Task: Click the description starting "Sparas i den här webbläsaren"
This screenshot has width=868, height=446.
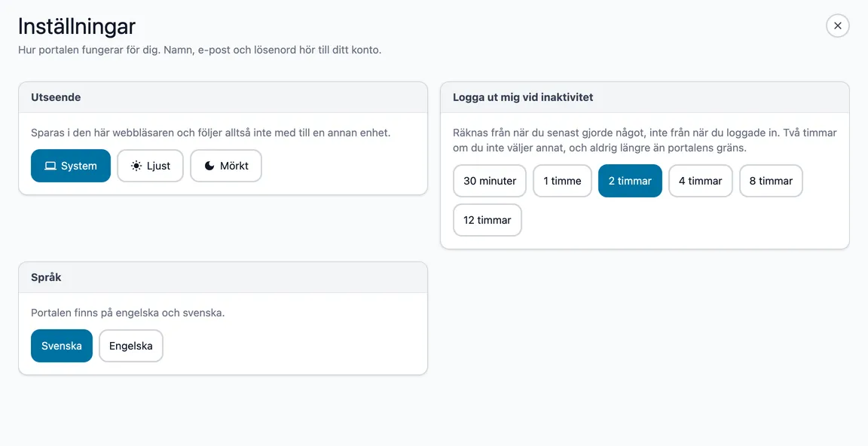Action: click(211, 133)
